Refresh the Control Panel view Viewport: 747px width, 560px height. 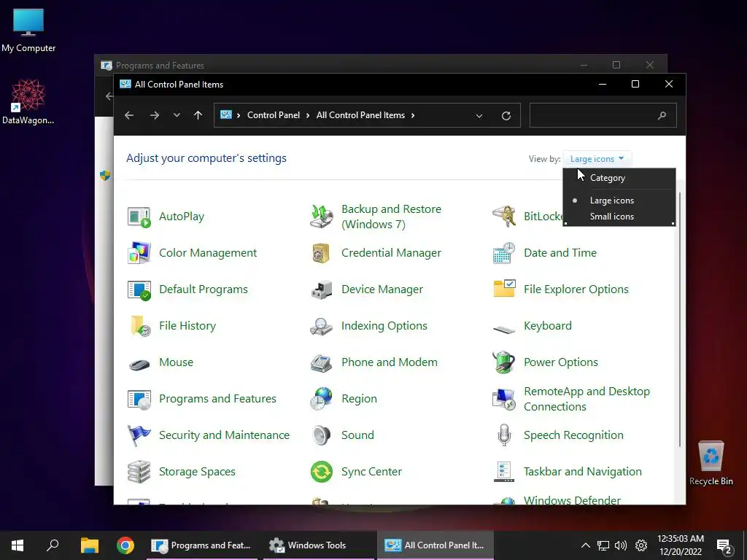(x=506, y=116)
